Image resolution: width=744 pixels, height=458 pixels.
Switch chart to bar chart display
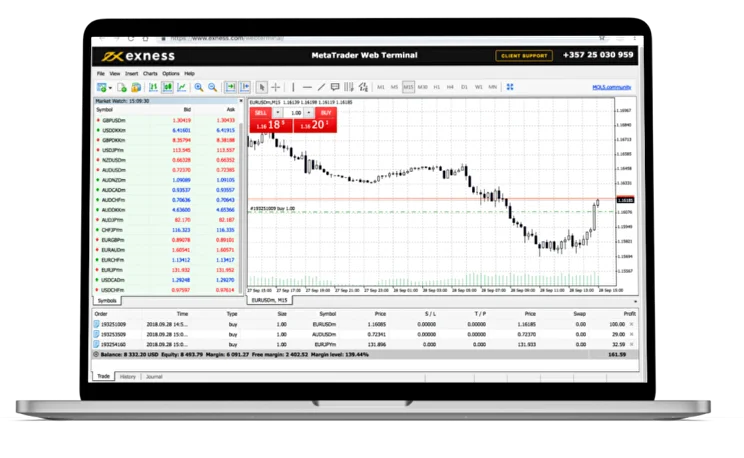coord(153,87)
